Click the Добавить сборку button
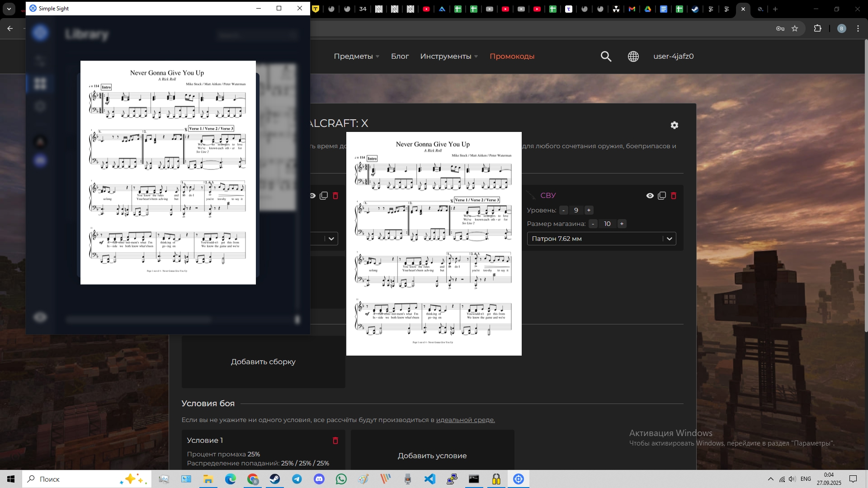Screen dimensions: 868x488 coord(263,361)
